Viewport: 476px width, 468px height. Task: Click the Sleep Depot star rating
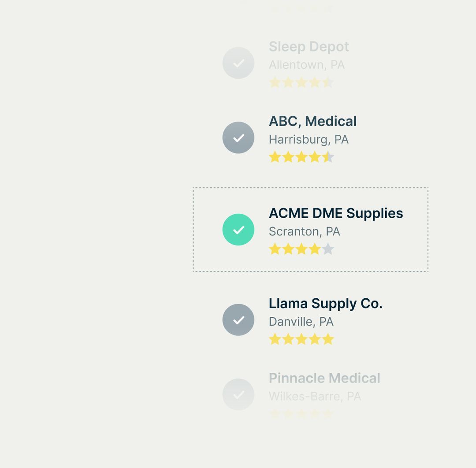point(301,82)
